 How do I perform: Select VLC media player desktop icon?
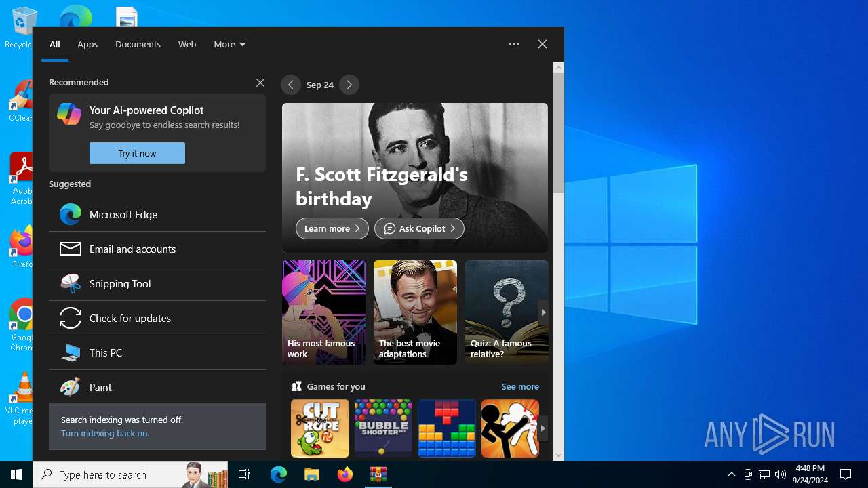tap(23, 398)
